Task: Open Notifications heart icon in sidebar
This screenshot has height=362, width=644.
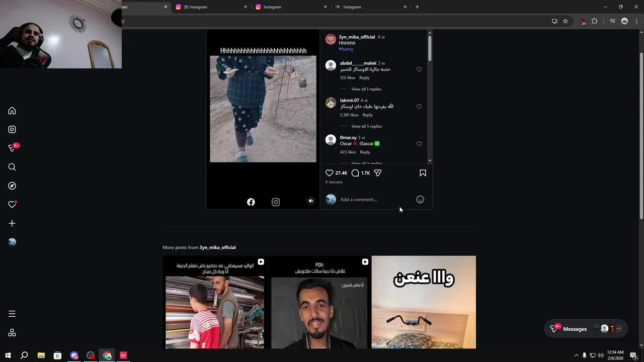Action: pos(12,205)
